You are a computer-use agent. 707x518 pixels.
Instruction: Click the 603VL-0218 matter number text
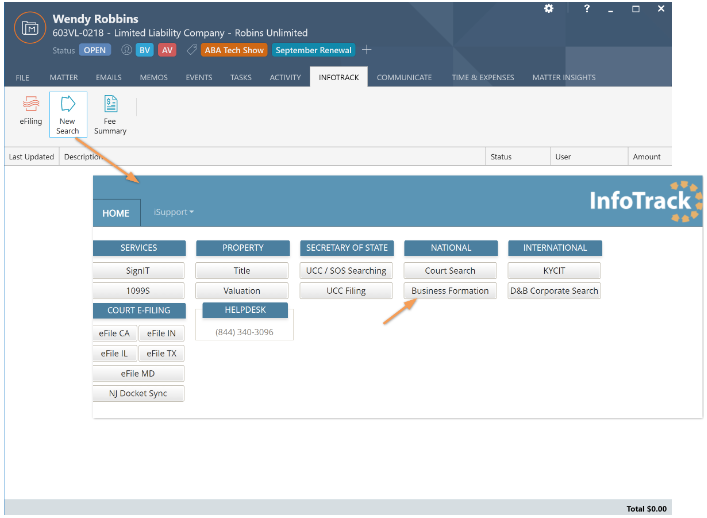(x=78, y=33)
